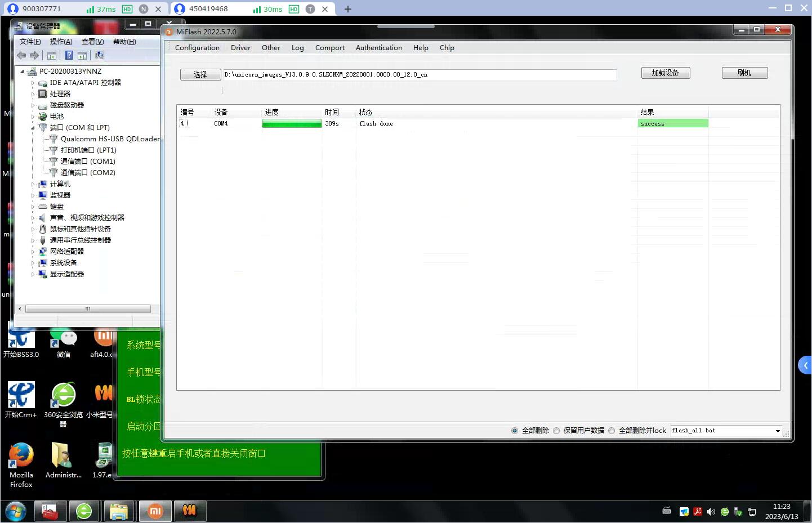Screen dimensions: 812x523
Task: Open the flash_all.bat script dropdown
Action: pos(778,431)
